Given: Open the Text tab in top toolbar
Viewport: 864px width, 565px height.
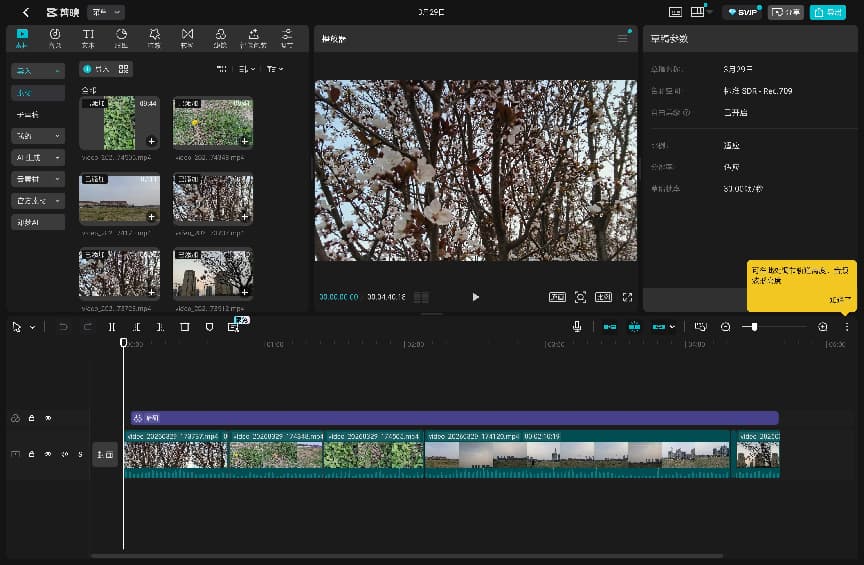Looking at the screenshot, I should pos(87,38).
